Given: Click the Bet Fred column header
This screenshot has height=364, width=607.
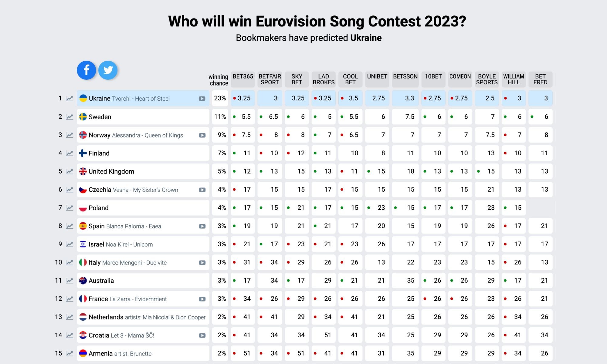Looking at the screenshot, I should 540,79.
